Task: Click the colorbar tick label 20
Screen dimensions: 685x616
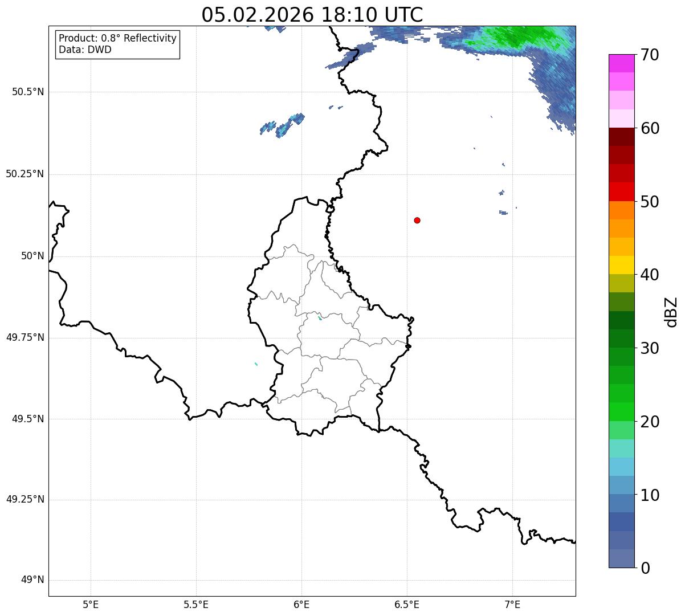Action: (x=650, y=422)
